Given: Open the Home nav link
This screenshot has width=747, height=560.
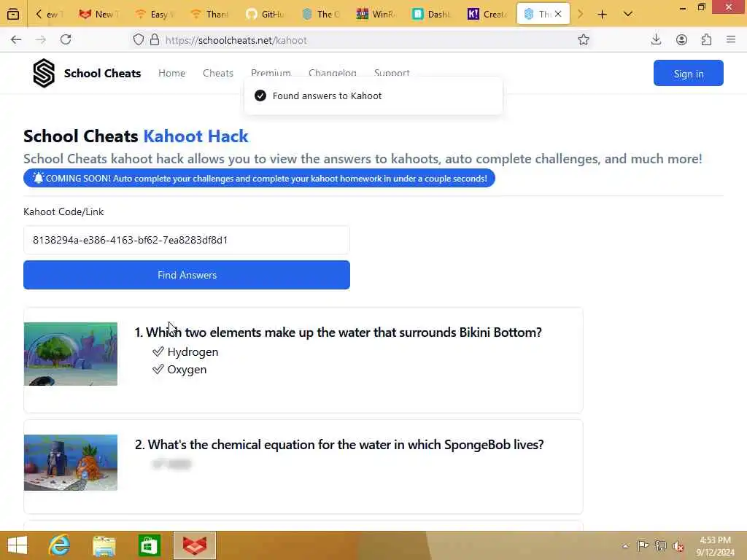Looking at the screenshot, I should tap(171, 74).
